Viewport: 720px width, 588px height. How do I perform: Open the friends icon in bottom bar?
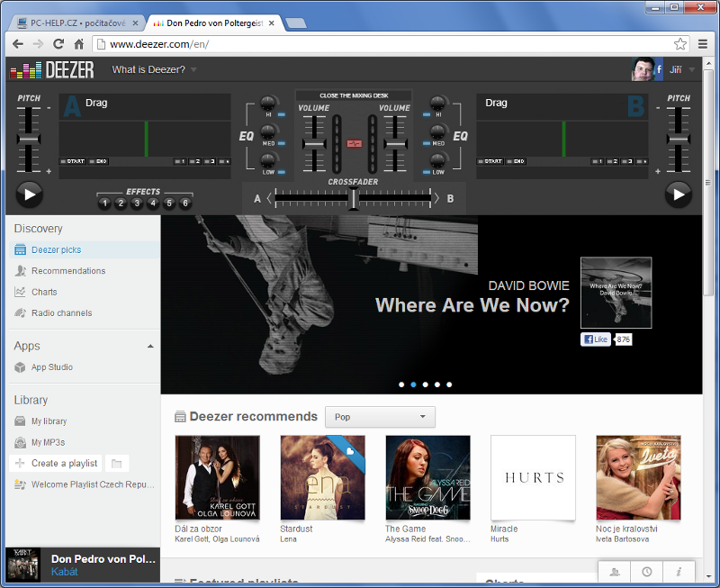click(x=616, y=572)
